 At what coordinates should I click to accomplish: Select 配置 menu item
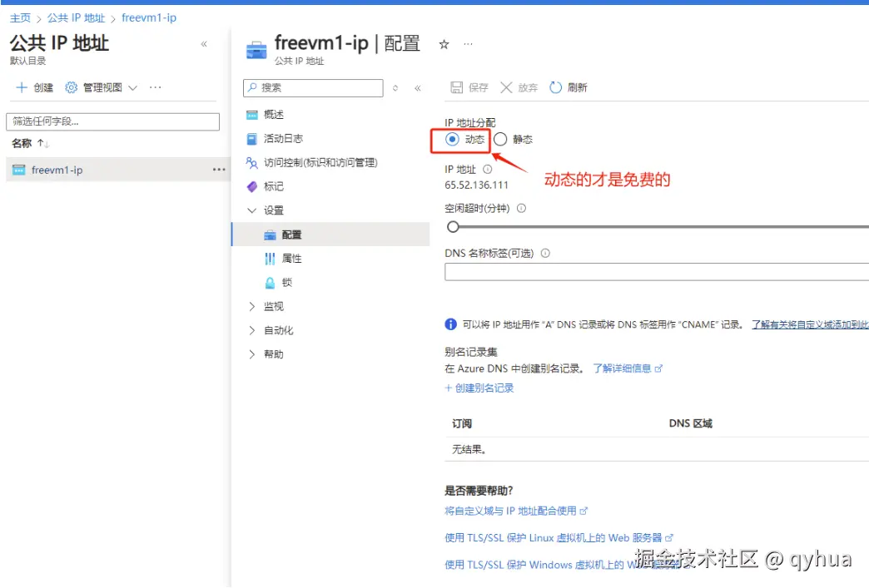coord(330,235)
